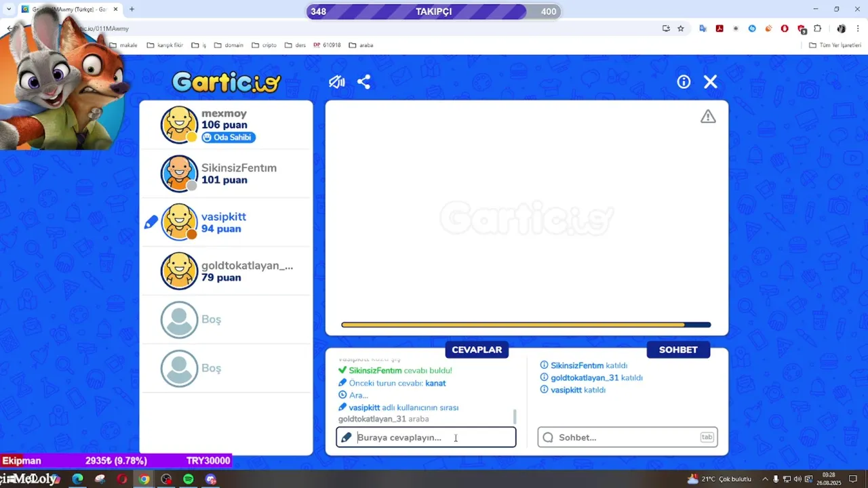Viewport: 868px width, 488px height.
Task: Click 'vasipkitt adlı kullanıcının sırası' message
Action: (399, 407)
